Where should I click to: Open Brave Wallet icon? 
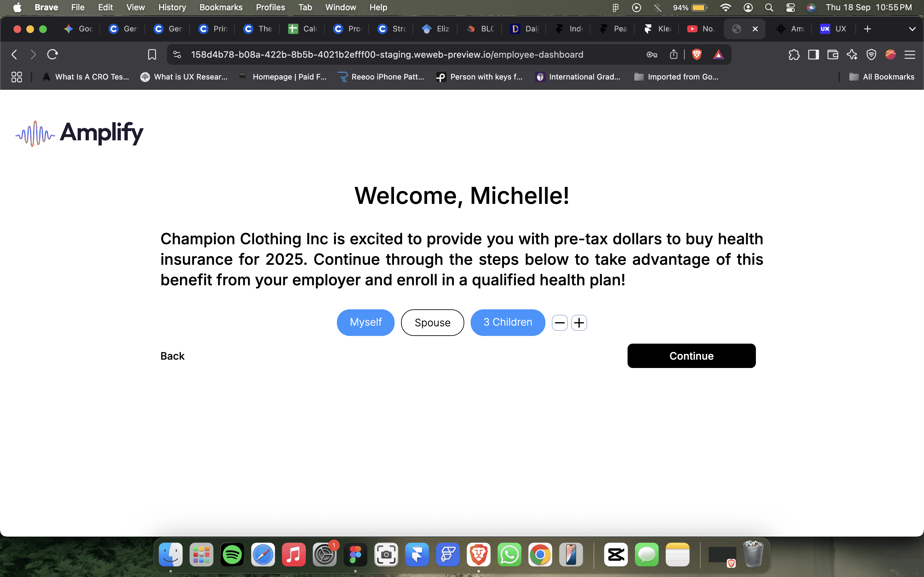click(x=832, y=54)
